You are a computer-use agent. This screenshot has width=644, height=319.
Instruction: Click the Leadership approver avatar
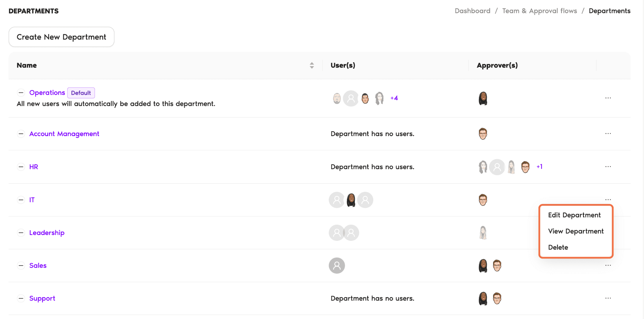[483, 233]
